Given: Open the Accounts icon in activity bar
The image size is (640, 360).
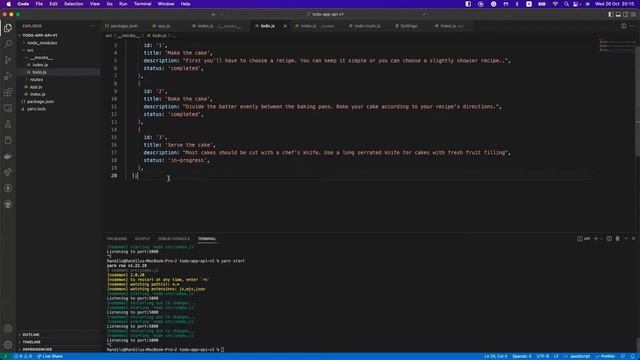Looking at the screenshot, I should tap(8, 329).
